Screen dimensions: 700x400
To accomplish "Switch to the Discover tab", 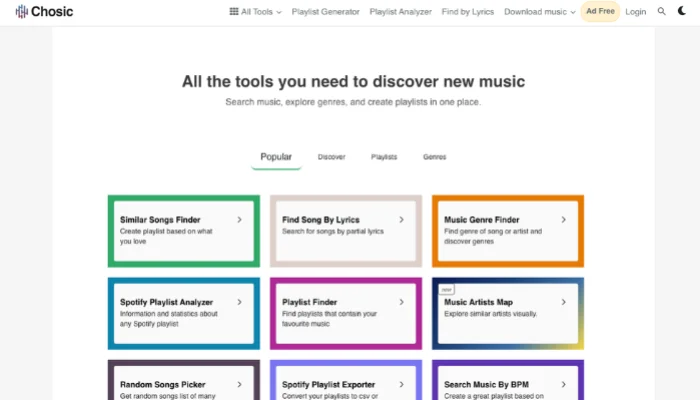I will (x=331, y=157).
